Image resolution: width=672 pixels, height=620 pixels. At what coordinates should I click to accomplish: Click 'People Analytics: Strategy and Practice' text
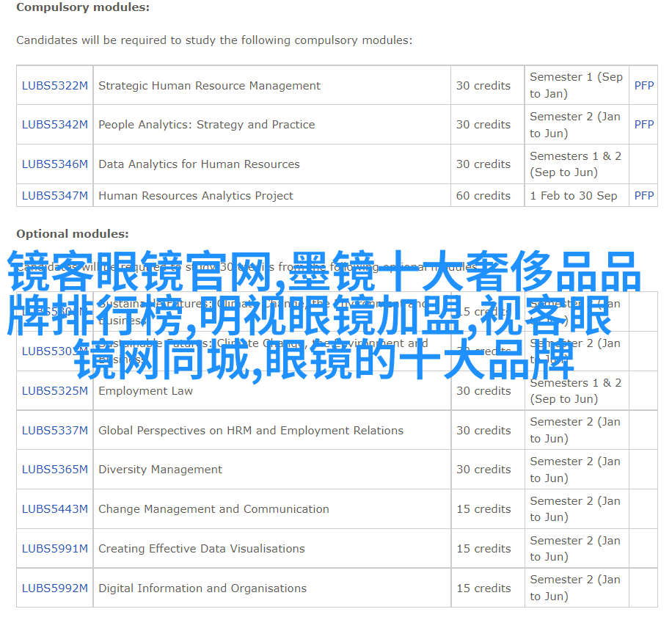pyautogui.click(x=207, y=124)
